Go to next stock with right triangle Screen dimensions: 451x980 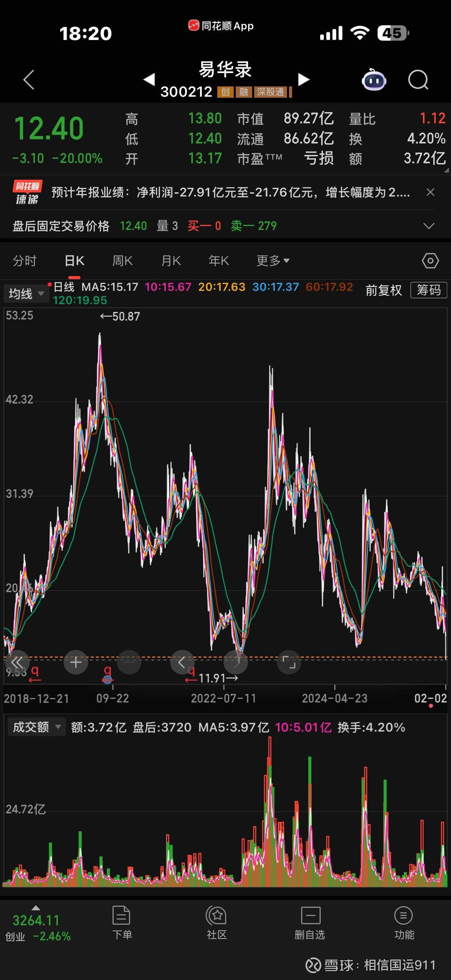pos(303,80)
